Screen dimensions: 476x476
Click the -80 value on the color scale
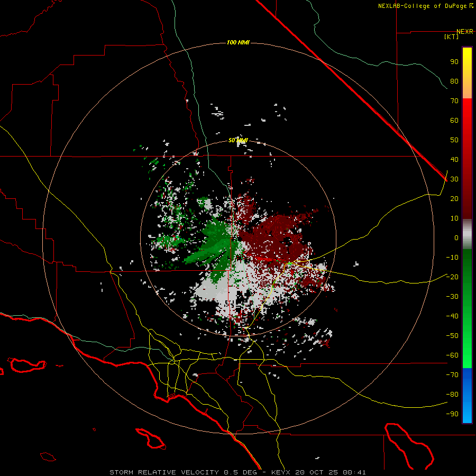(x=452, y=395)
